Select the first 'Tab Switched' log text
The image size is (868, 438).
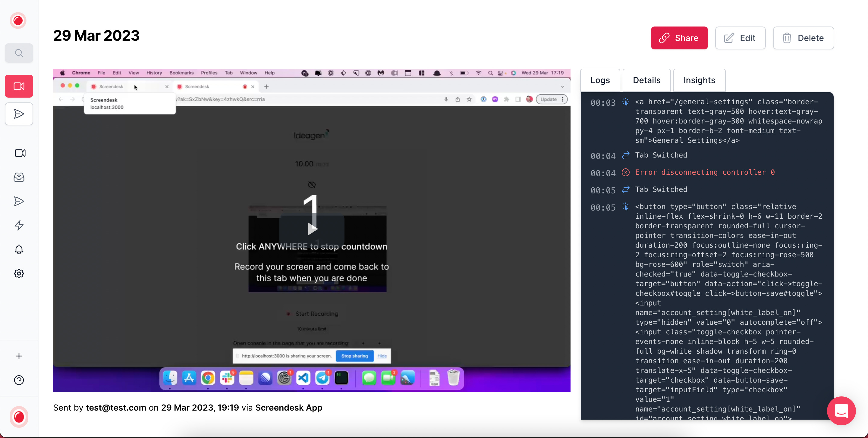(x=661, y=155)
